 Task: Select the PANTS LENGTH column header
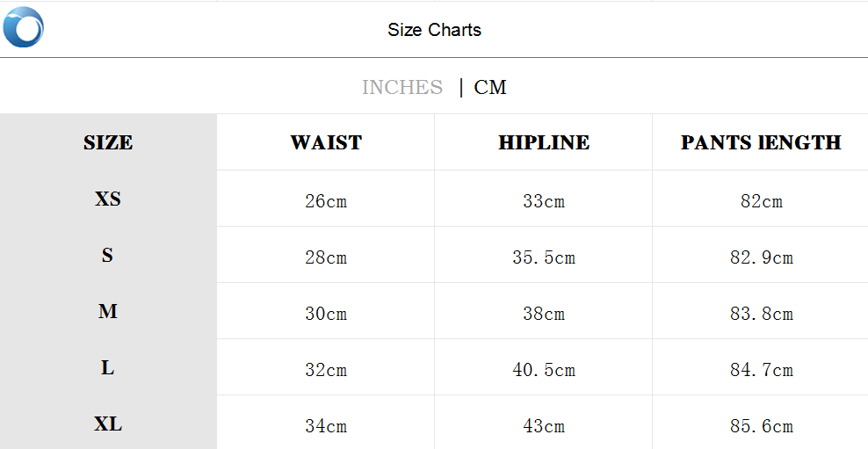coord(761,142)
